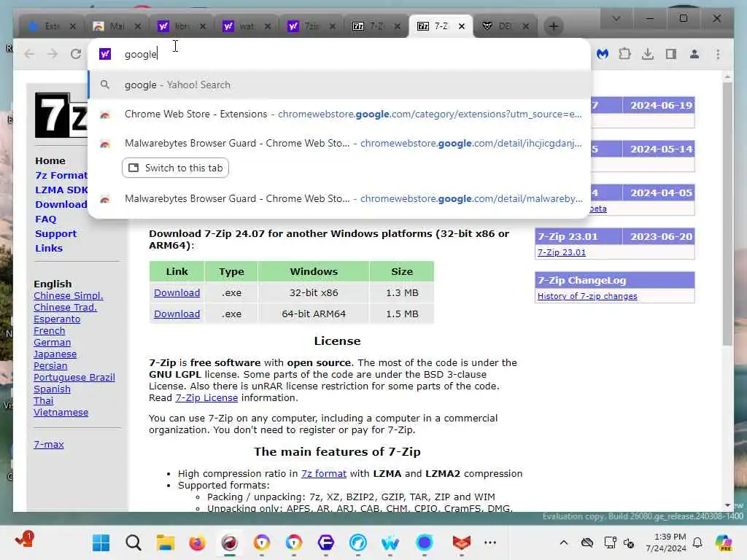Expand the tab search chevron

point(616,18)
